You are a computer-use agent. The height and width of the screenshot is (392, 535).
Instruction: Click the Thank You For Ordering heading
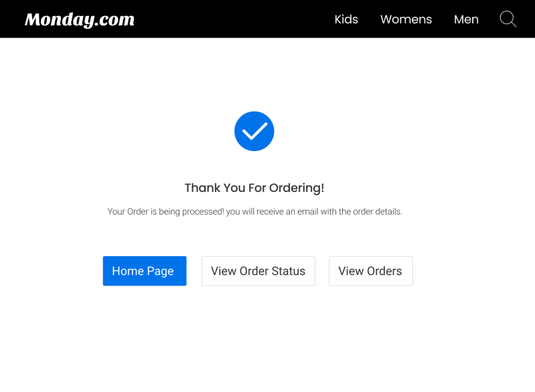coord(254,188)
